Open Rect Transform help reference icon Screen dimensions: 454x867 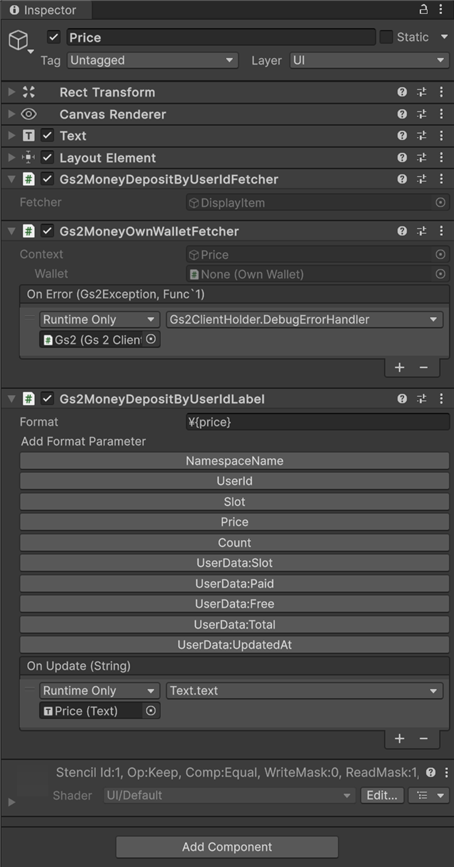(x=402, y=92)
